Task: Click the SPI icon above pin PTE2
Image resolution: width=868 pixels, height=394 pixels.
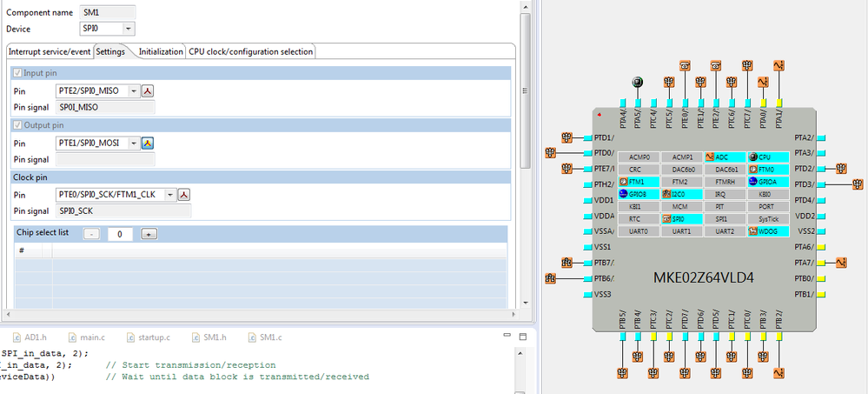Action: point(716,66)
